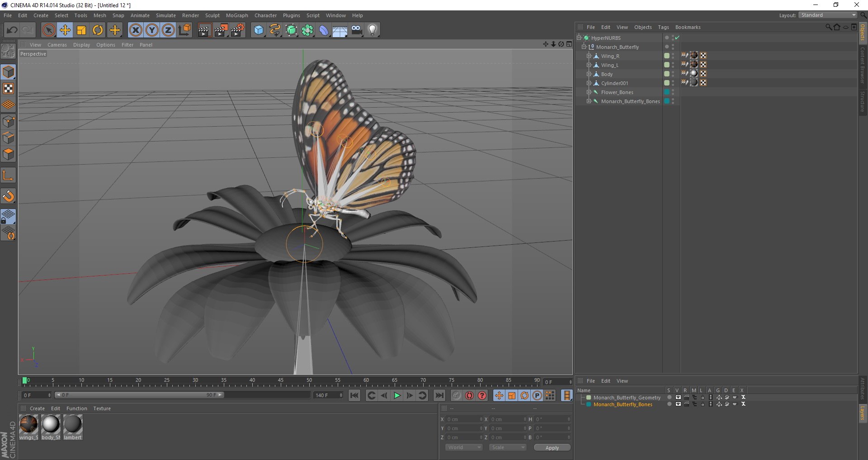Switch the coordinate system icon
868x460 pixels.
184,30
